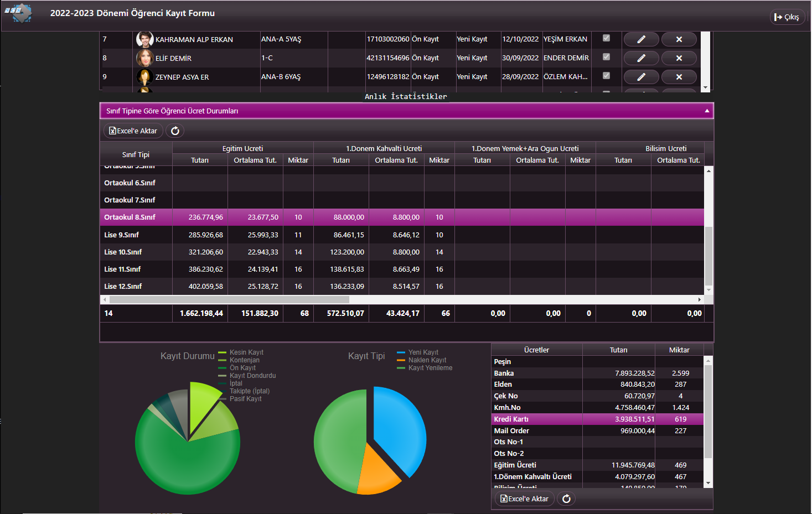Select the Ortaokul 6.Sınıf row
The width and height of the screenshot is (812, 514).
click(x=402, y=183)
